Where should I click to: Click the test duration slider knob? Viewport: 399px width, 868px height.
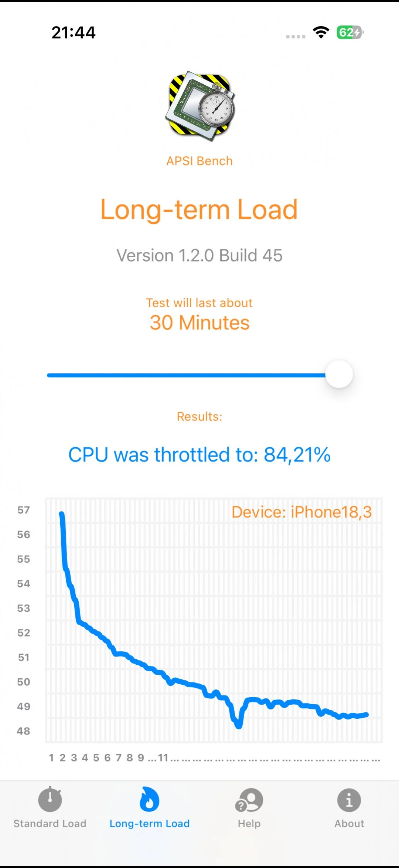339,374
